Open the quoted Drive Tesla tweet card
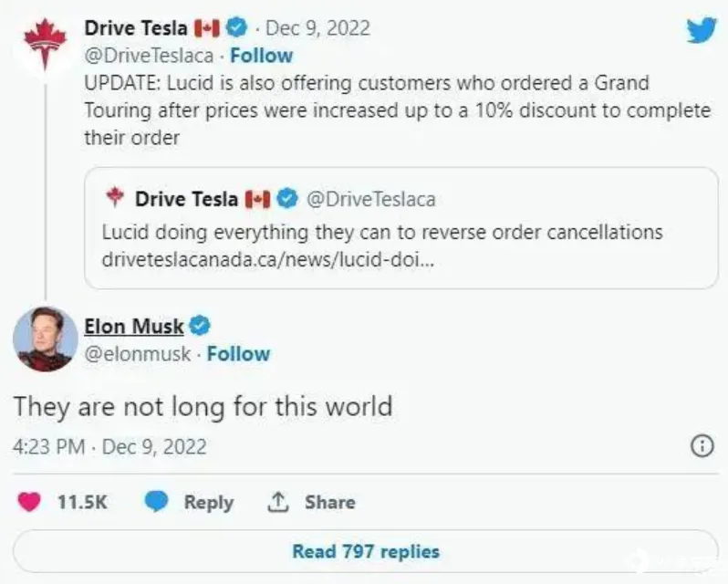Screen dimensions: 728x584 click(401, 228)
